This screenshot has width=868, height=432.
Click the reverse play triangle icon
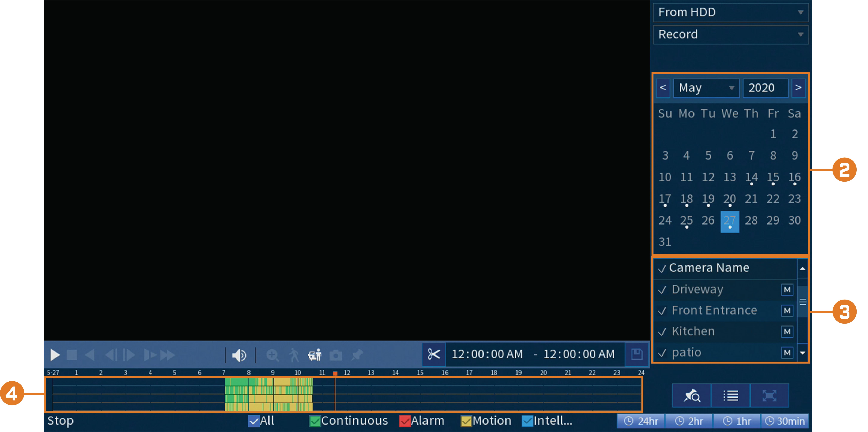(x=90, y=355)
